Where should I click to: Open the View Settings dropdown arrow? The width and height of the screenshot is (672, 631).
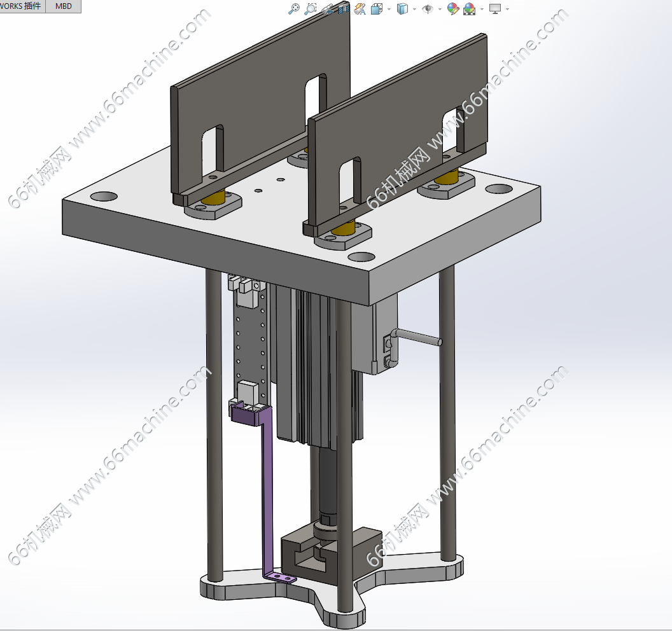click(x=507, y=9)
